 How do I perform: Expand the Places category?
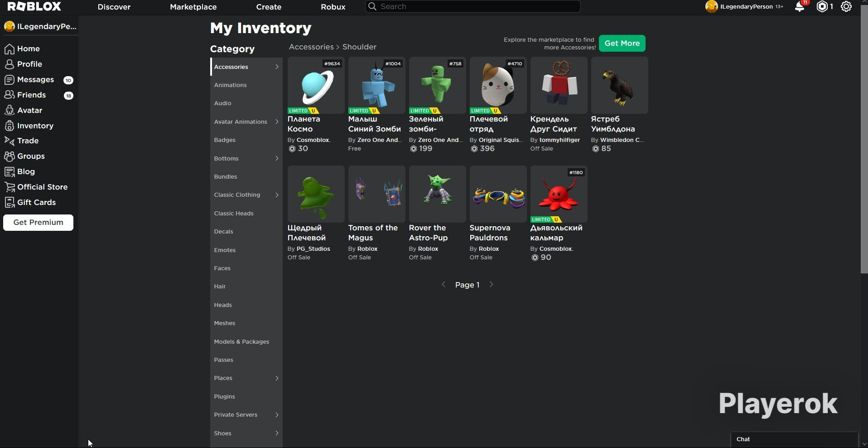click(x=277, y=378)
